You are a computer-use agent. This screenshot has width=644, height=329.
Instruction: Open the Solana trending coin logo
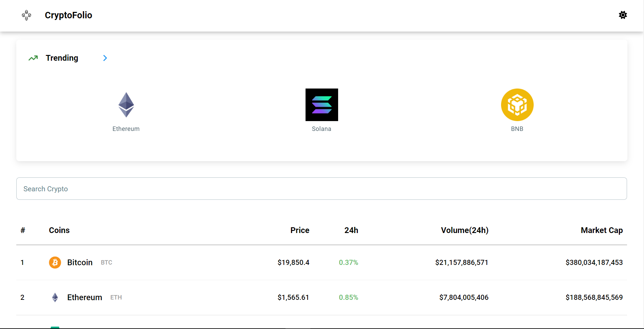coord(321,105)
